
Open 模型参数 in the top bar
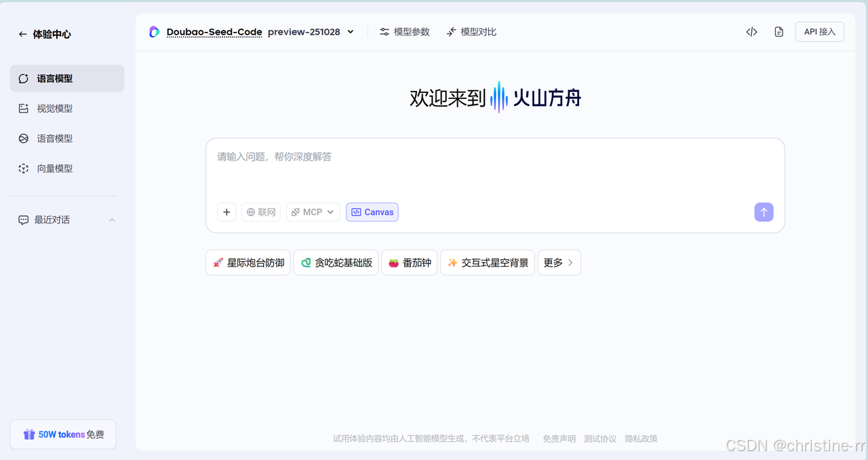point(404,31)
